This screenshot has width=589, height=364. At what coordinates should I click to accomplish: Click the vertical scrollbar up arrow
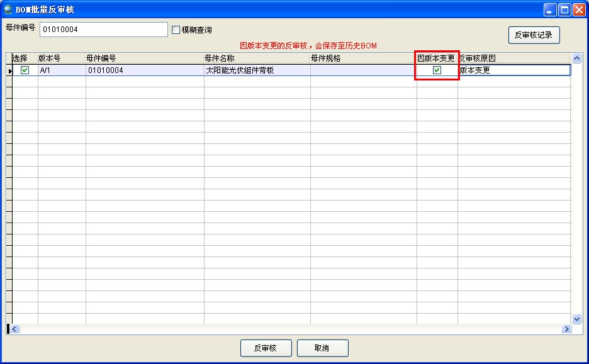[x=576, y=58]
